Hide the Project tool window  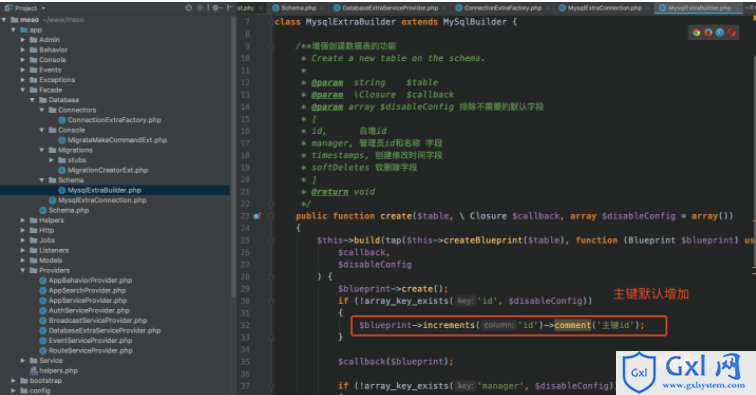pyautogui.click(x=230, y=8)
